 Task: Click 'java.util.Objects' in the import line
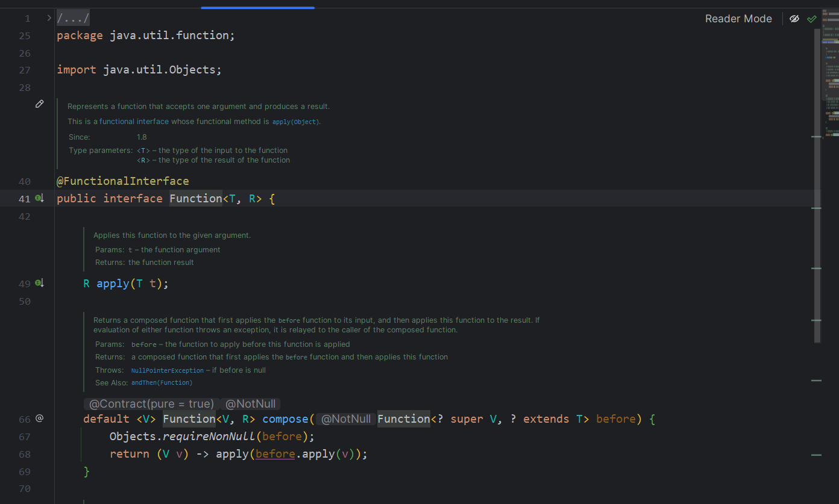point(159,70)
